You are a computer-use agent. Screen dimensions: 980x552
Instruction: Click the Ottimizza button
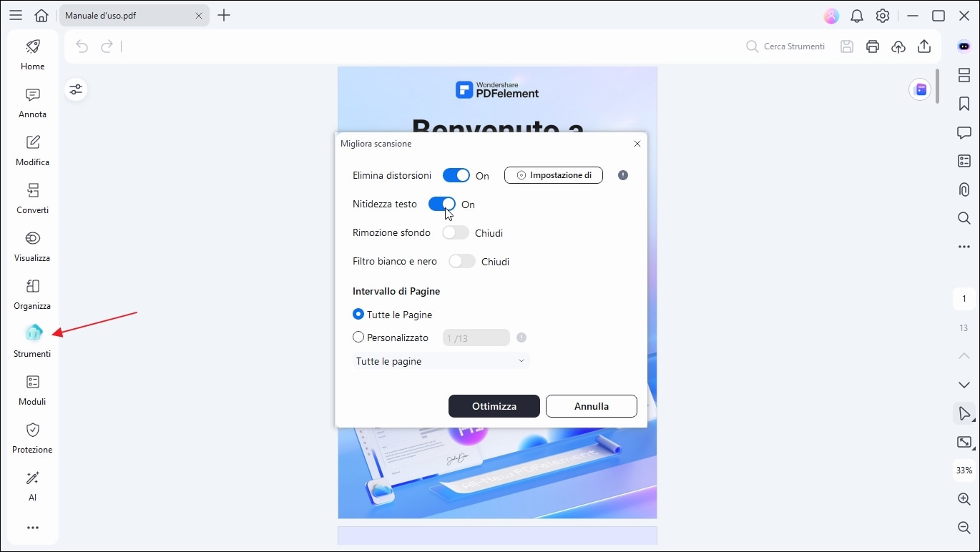point(494,406)
